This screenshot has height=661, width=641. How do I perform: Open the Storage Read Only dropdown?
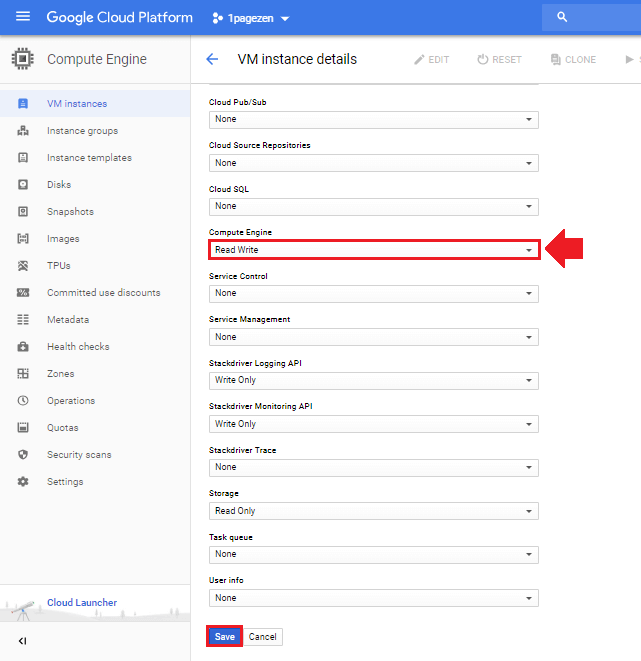pos(373,511)
